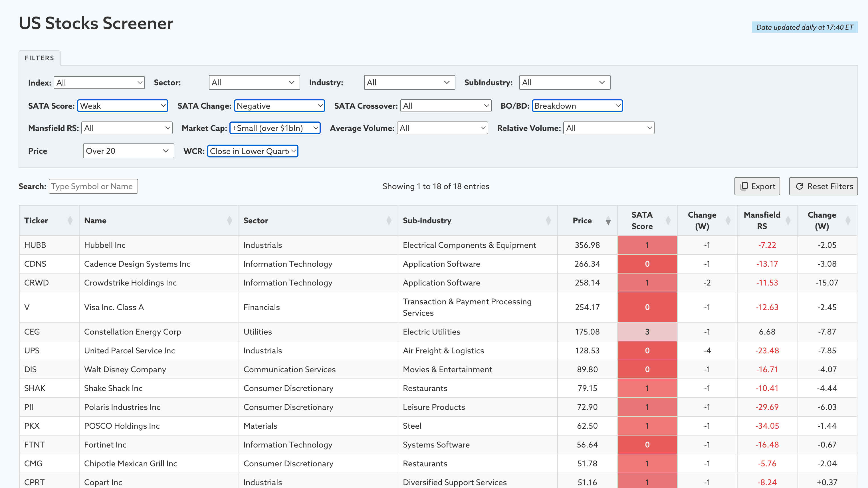Sort by Sector using sort arrows
Viewport: 868px width, 488px height.
click(x=389, y=220)
